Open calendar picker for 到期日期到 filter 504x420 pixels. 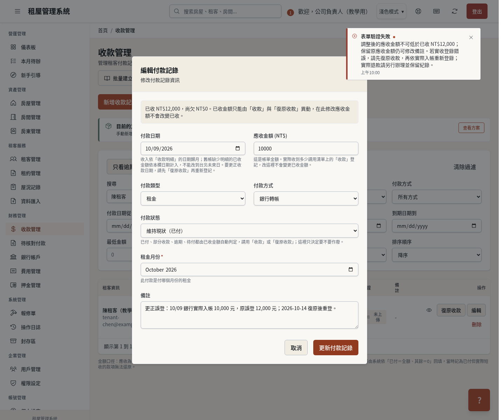pos(474,226)
